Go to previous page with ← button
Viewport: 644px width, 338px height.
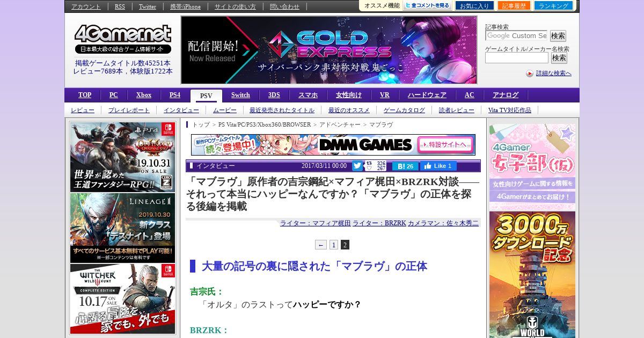(321, 245)
